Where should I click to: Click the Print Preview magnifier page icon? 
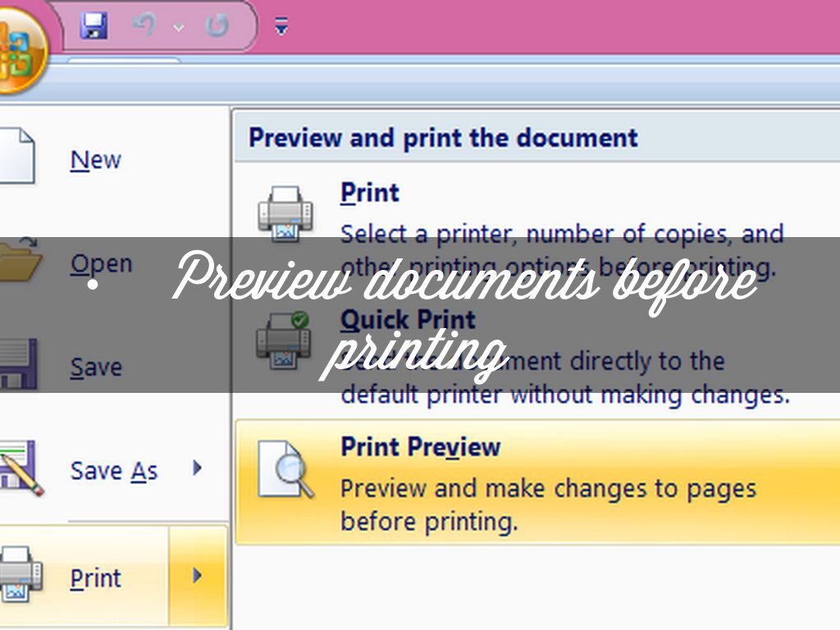(x=285, y=469)
